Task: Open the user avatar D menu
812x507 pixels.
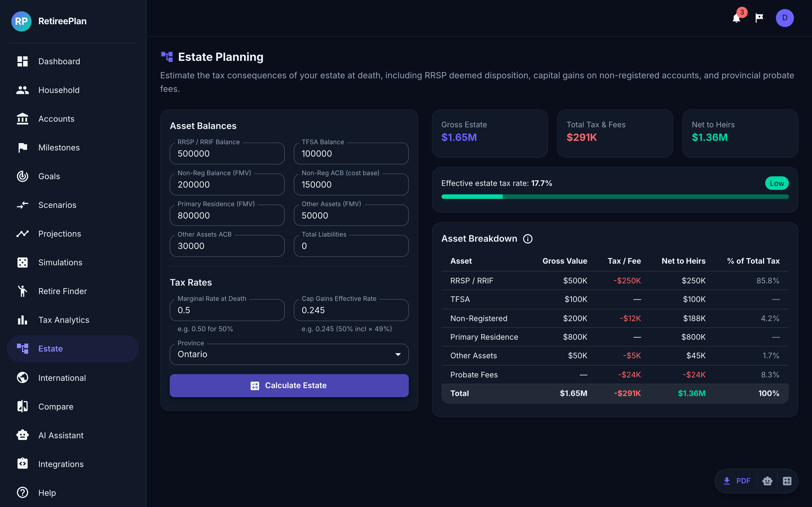Action: (784, 18)
